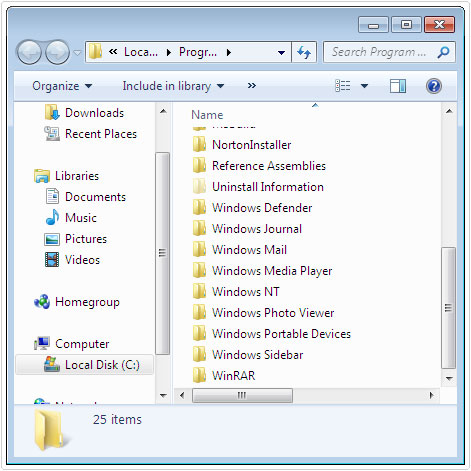Open the 'Include in library' menu
Image resolution: width=471 pixels, height=471 pixels.
point(173,86)
